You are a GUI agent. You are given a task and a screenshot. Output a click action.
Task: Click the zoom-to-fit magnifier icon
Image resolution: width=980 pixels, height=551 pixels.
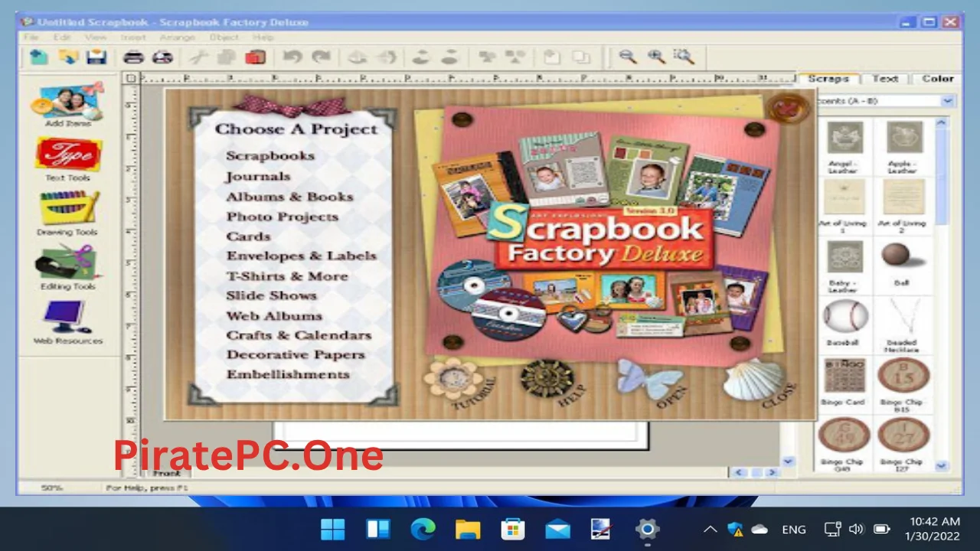pos(683,57)
